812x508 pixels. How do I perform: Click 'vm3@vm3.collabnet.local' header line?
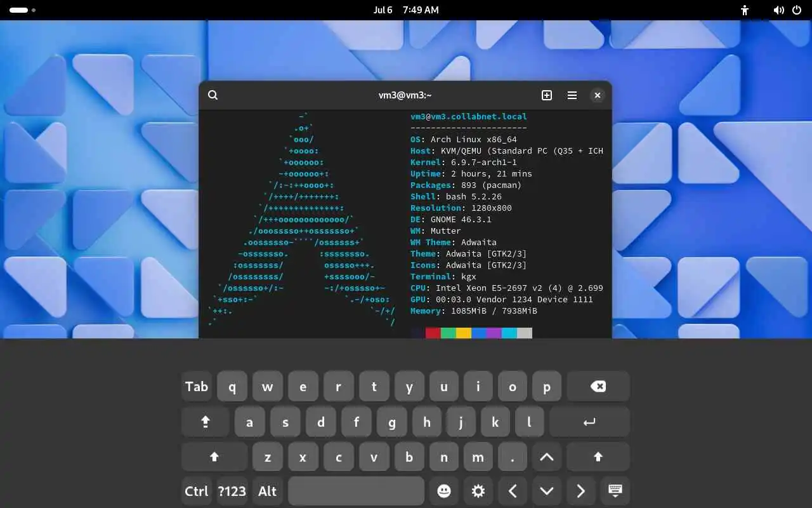(469, 116)
